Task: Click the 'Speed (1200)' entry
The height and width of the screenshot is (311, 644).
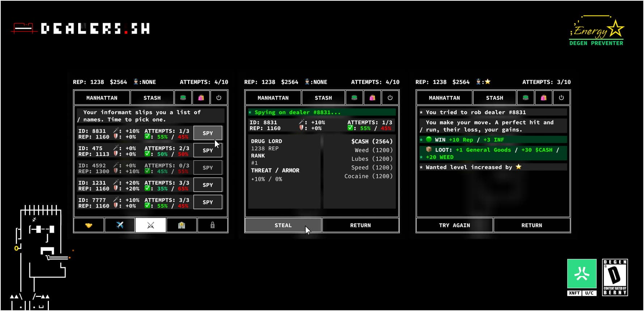Action: pos(372,167)
